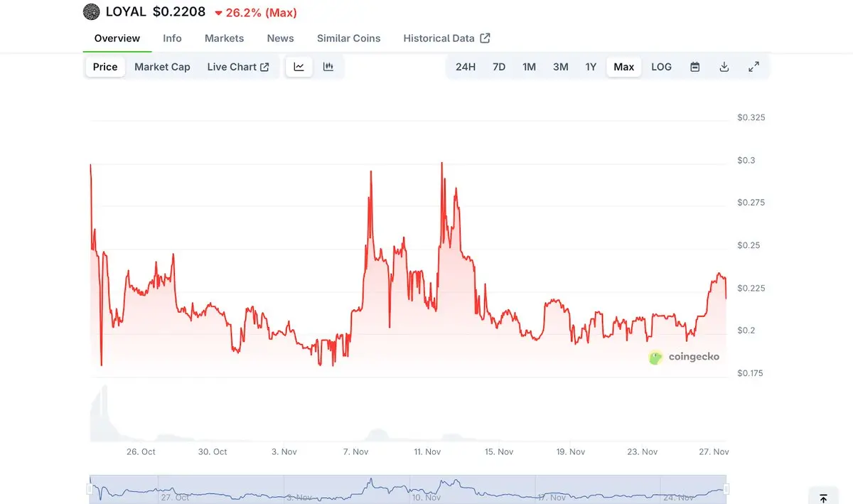
Task: Switch chart to Market Cap
Action: pos(162,67)
